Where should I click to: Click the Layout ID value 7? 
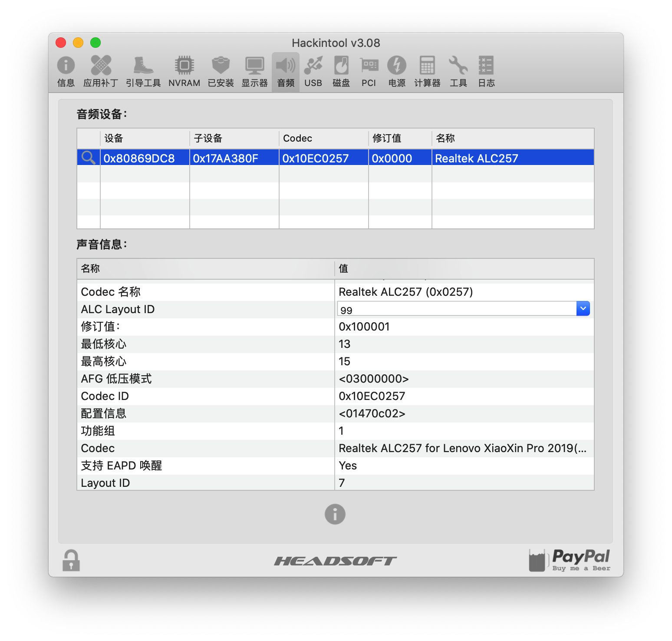pos(342,483)
